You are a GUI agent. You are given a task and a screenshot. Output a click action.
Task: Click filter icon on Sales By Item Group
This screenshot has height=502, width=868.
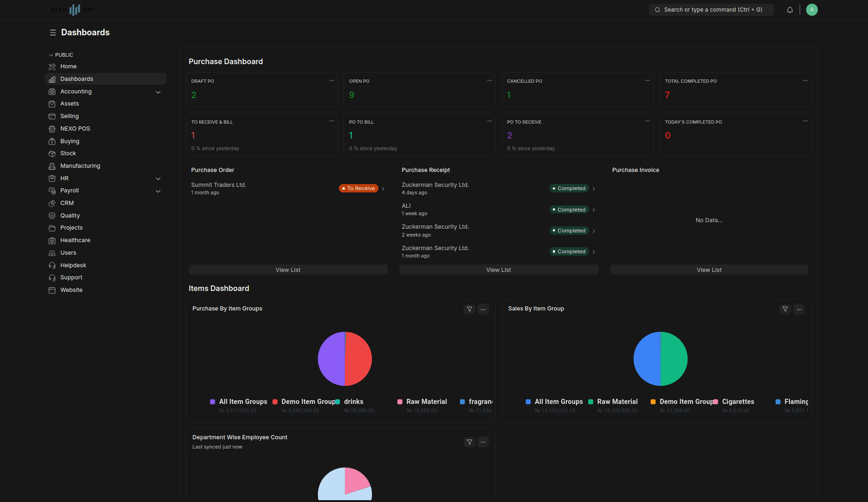point(785,309)
